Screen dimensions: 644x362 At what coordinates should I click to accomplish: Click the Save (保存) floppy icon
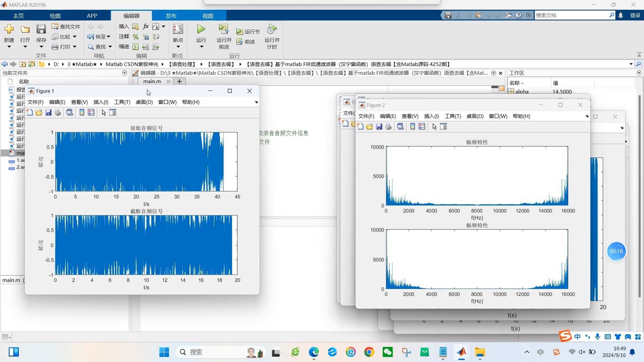(41, 29)
